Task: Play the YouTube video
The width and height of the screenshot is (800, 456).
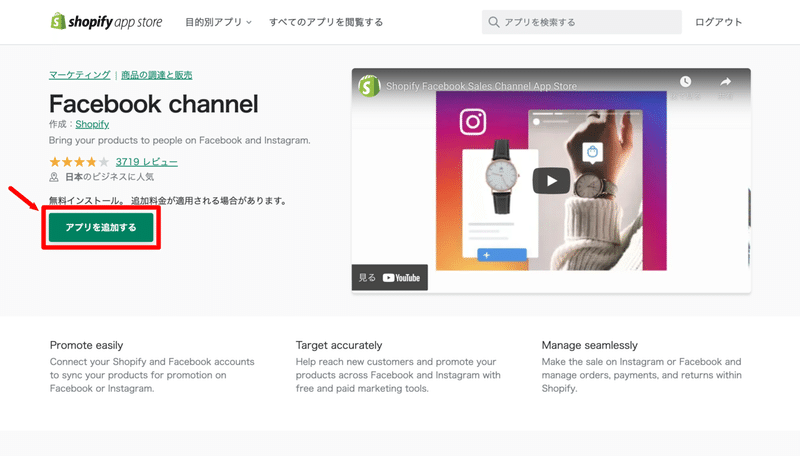Action: click(x=551, y=181)
